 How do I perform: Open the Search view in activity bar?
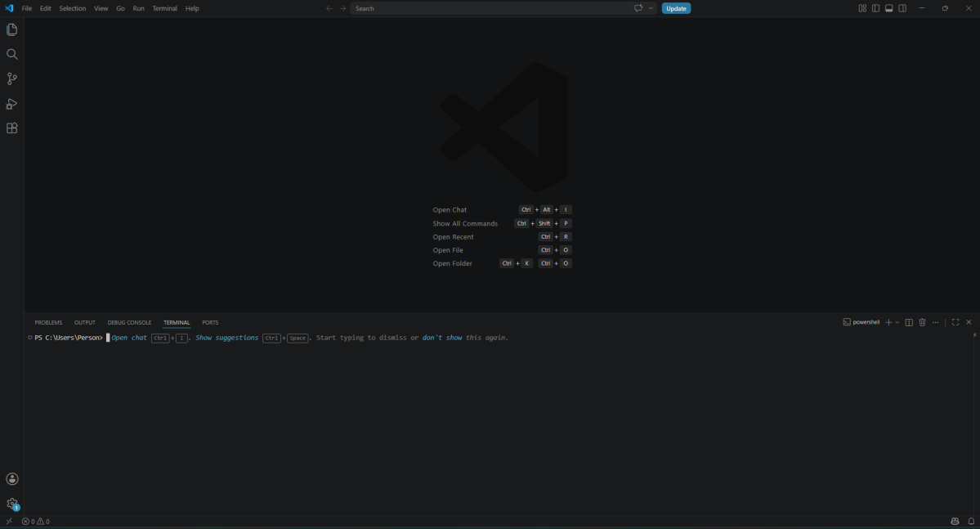pos(12,55)
